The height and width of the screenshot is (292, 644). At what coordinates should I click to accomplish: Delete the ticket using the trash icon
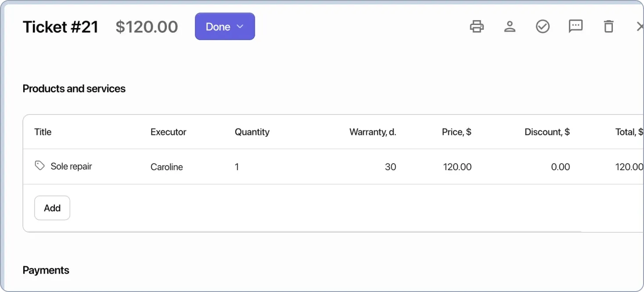[608, 26]
